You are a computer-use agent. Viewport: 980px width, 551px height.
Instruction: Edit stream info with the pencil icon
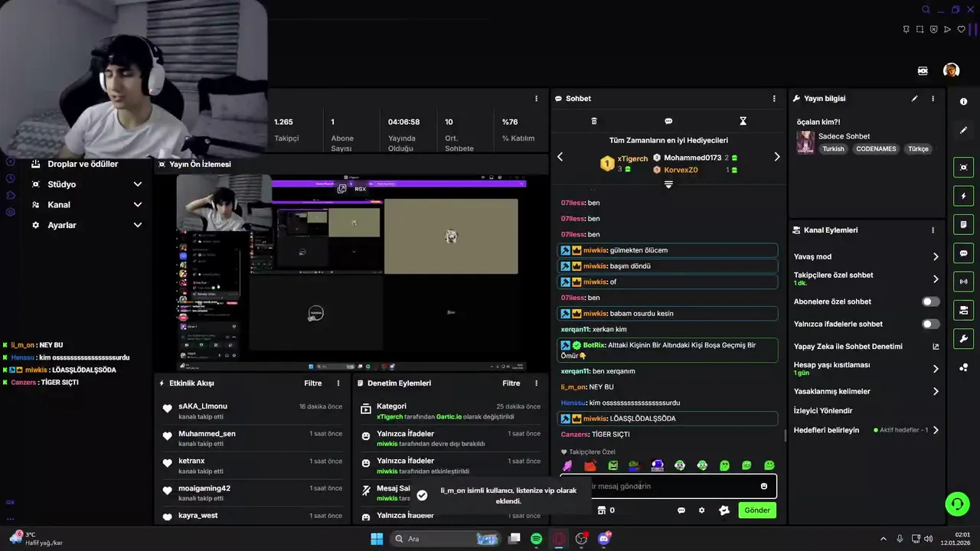(914, 99)
